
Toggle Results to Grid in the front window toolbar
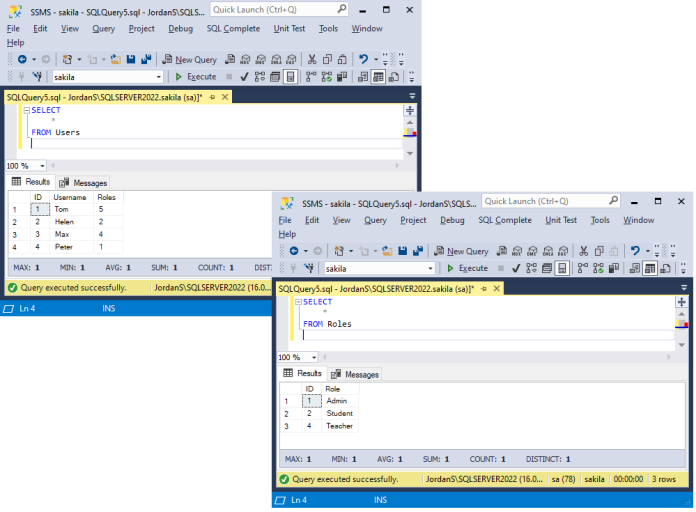pyautogui.click(x=650, y=268)
